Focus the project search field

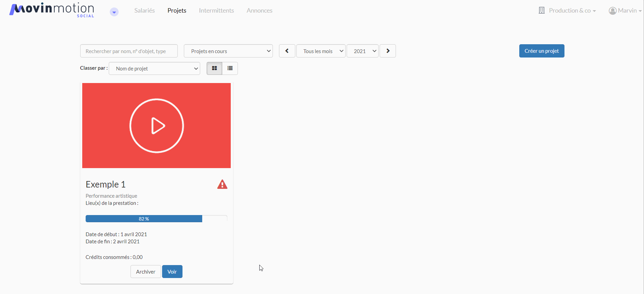click(x=129, y=51)
